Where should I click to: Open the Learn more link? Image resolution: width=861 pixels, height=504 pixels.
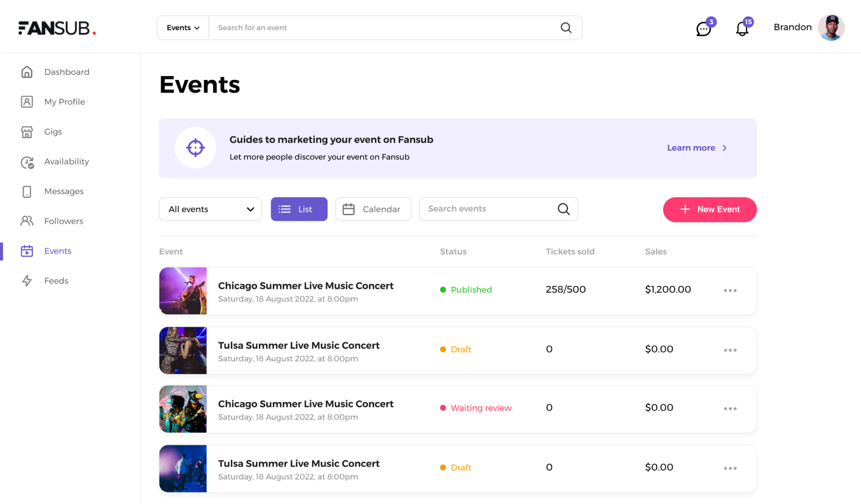691,148
